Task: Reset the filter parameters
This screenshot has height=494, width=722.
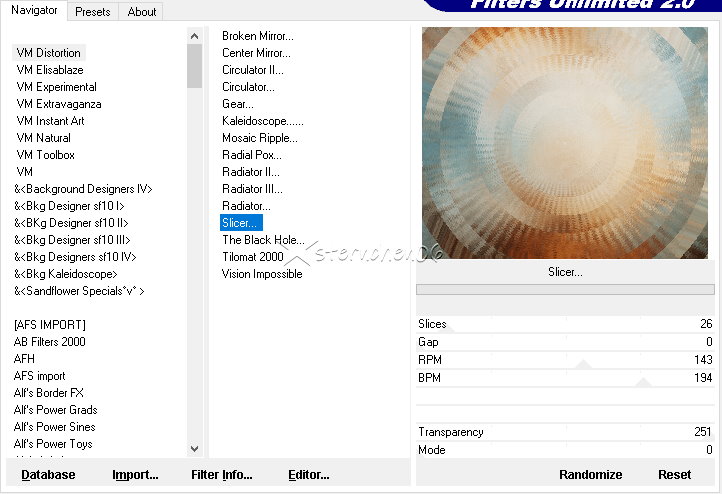Action: [674, 475]
